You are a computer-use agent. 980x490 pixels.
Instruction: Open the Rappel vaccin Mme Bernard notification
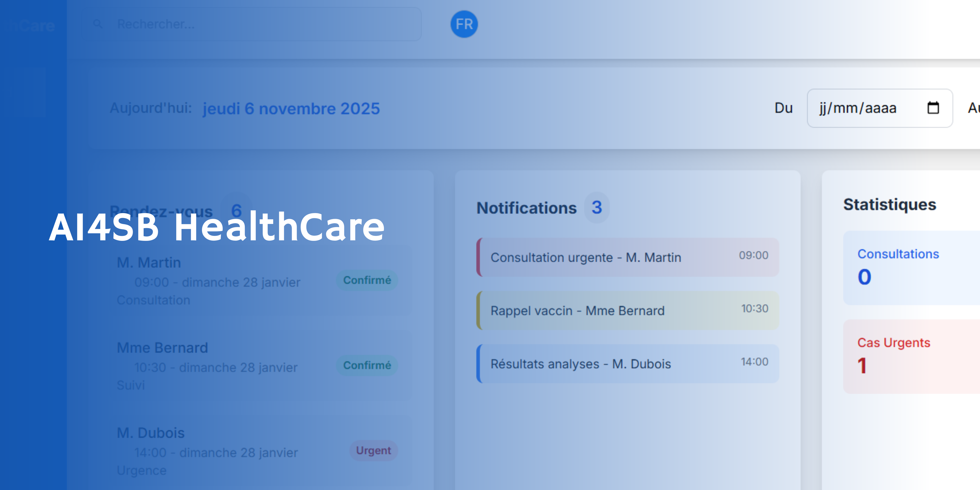coord(628,311)
